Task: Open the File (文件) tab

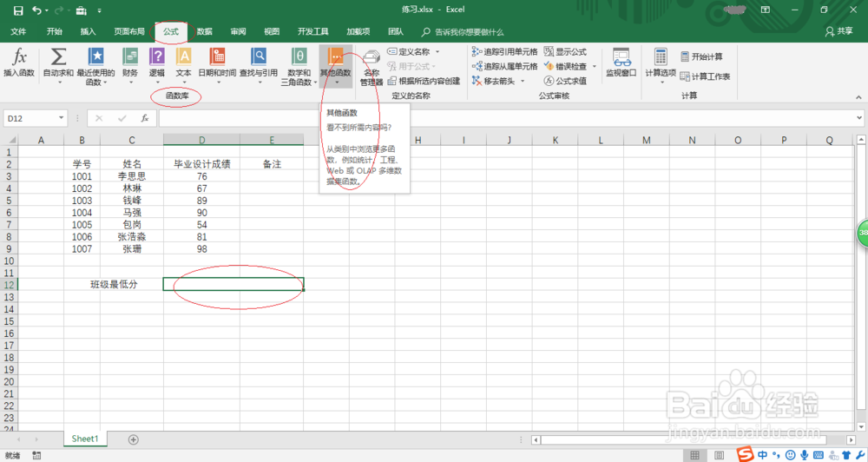Action: point(18,31)
